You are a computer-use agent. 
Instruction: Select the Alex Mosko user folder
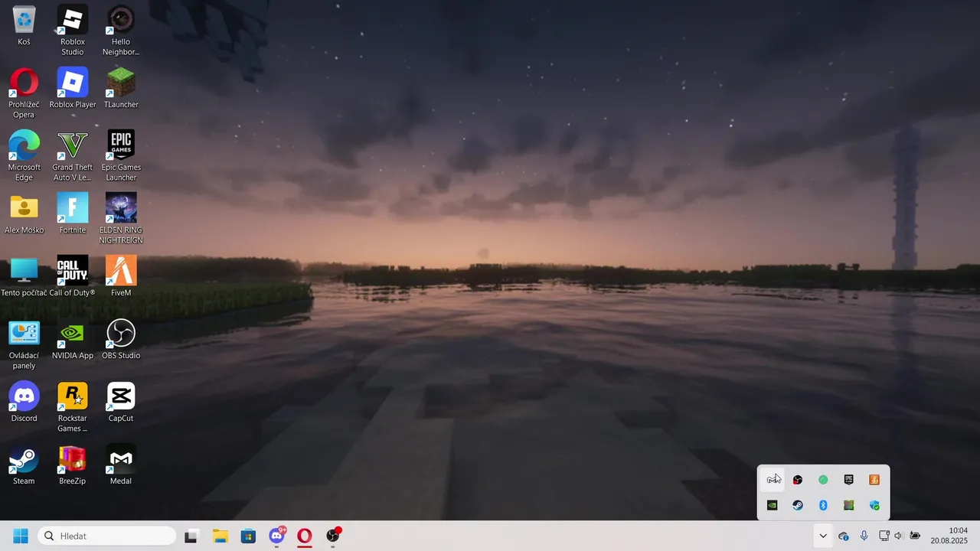point(24,214)
